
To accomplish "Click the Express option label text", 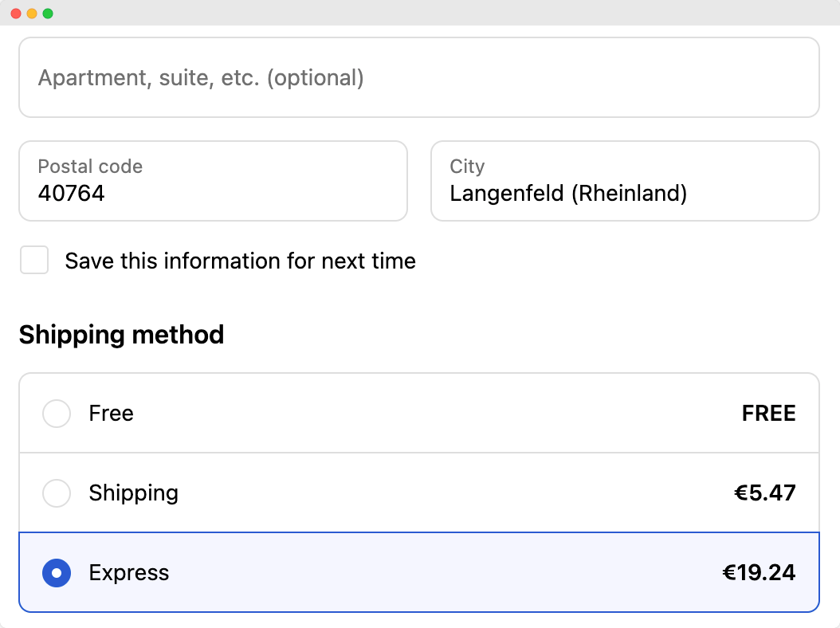I will tap(129, 573).
